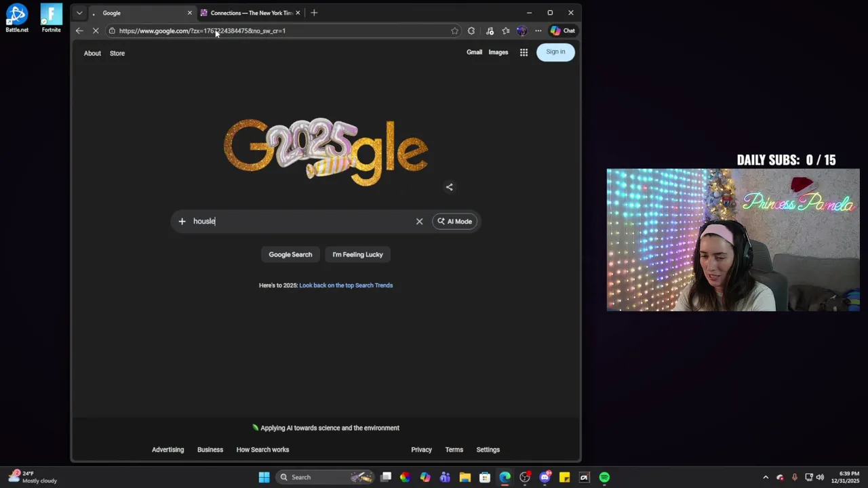
Task: Add this page to favorites star
Action: 454,30
